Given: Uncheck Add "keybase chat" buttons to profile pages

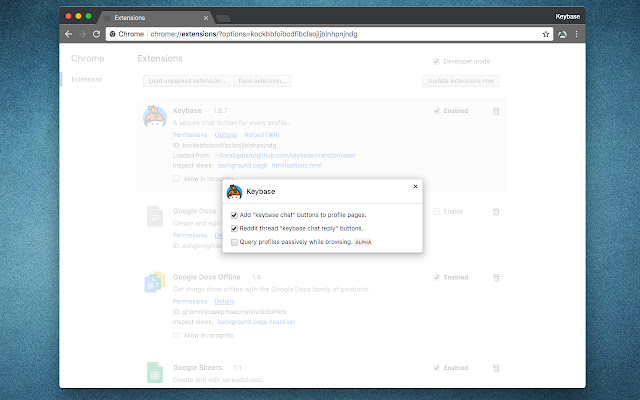Looking at the screenshot, I should 234,216.
